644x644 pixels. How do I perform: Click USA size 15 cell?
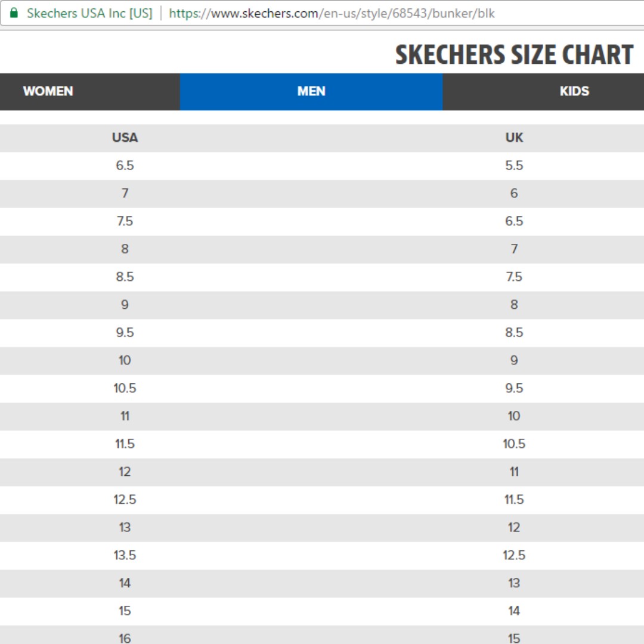click(125, 611)
